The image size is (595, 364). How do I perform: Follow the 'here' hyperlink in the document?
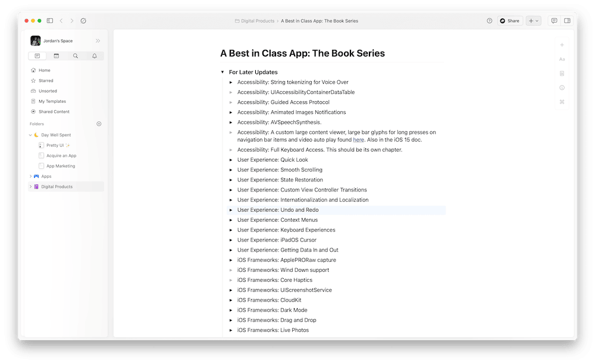pos(358,140)
